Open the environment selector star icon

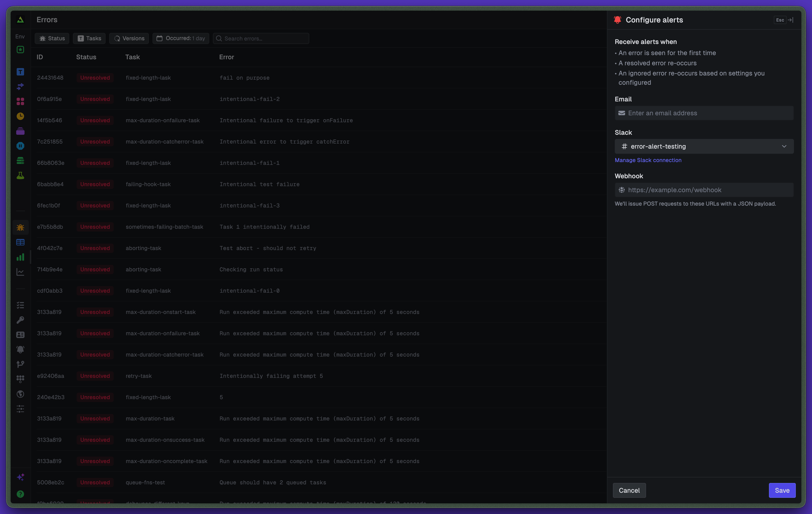tap(20, 50)
